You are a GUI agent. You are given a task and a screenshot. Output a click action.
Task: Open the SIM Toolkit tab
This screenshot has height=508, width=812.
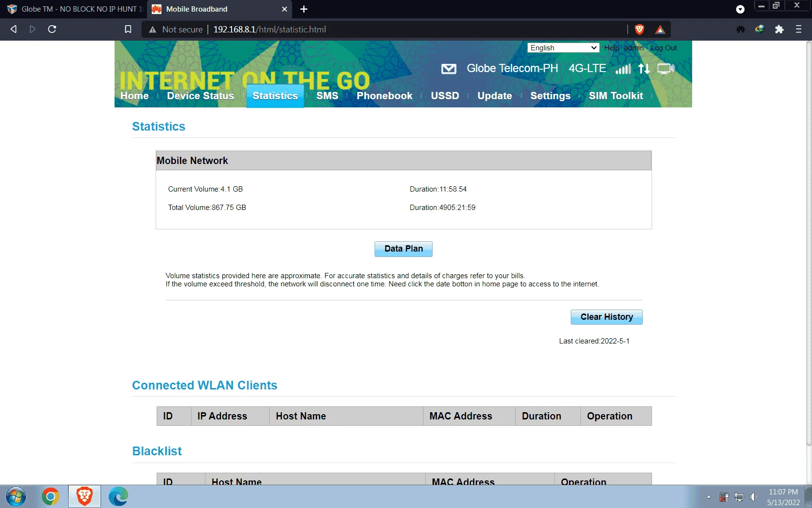click(616, 96)
